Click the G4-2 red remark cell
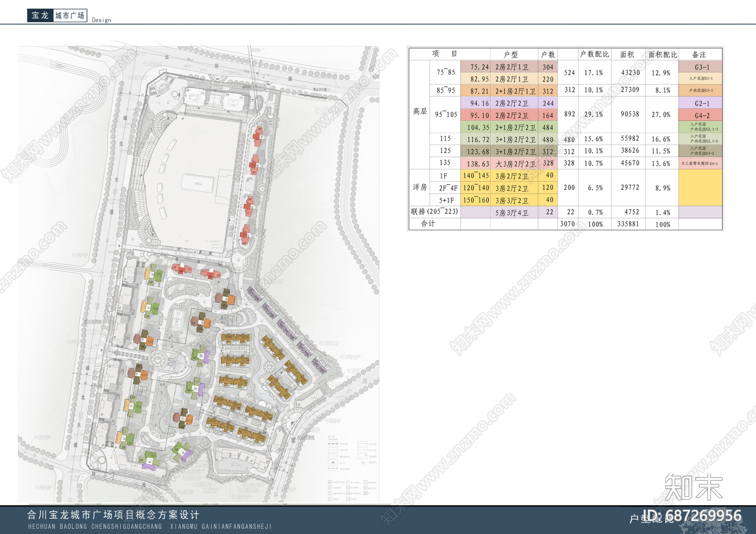 click(x=701, y=115)
